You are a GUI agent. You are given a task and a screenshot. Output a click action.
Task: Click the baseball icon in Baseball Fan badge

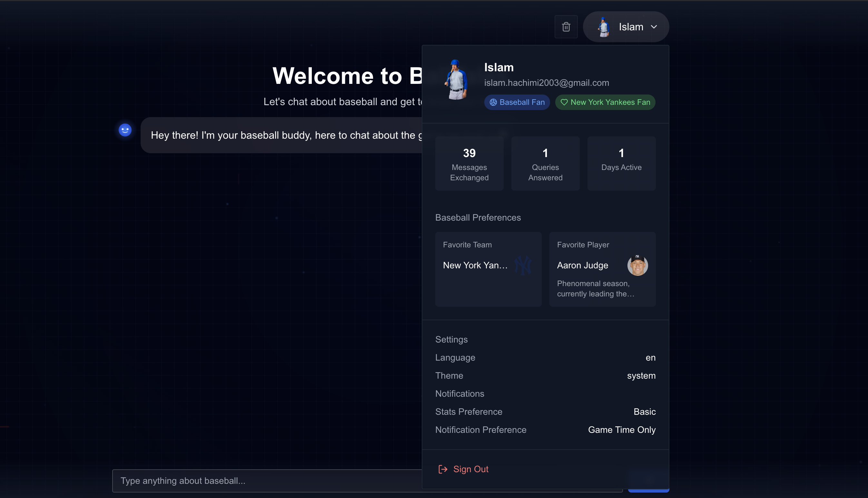(x=493, y=102)
